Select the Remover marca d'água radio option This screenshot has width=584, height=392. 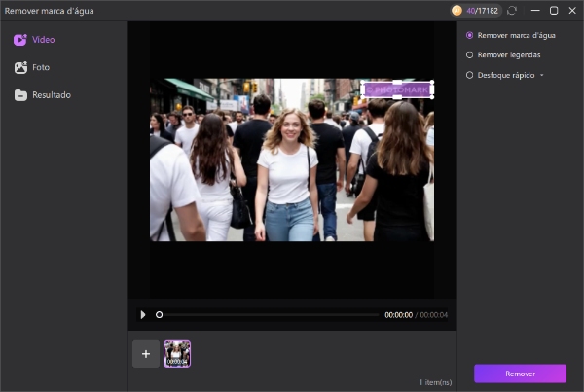470,35
